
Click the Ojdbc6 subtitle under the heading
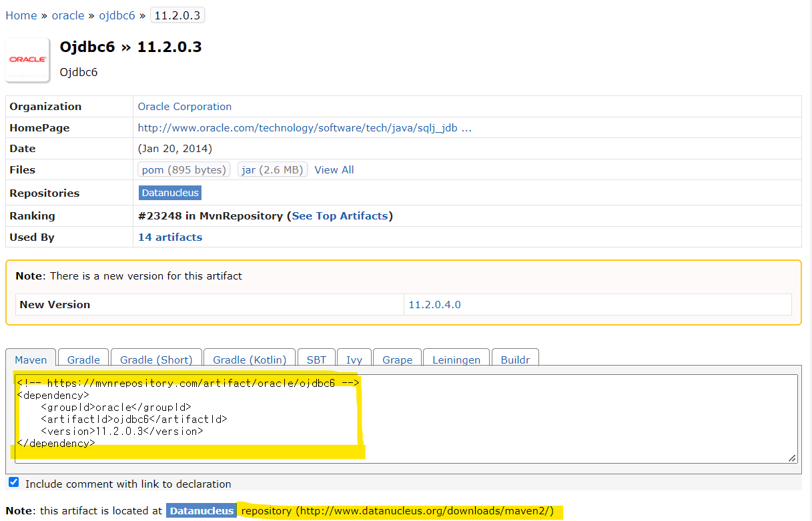(x=79, y=72)
